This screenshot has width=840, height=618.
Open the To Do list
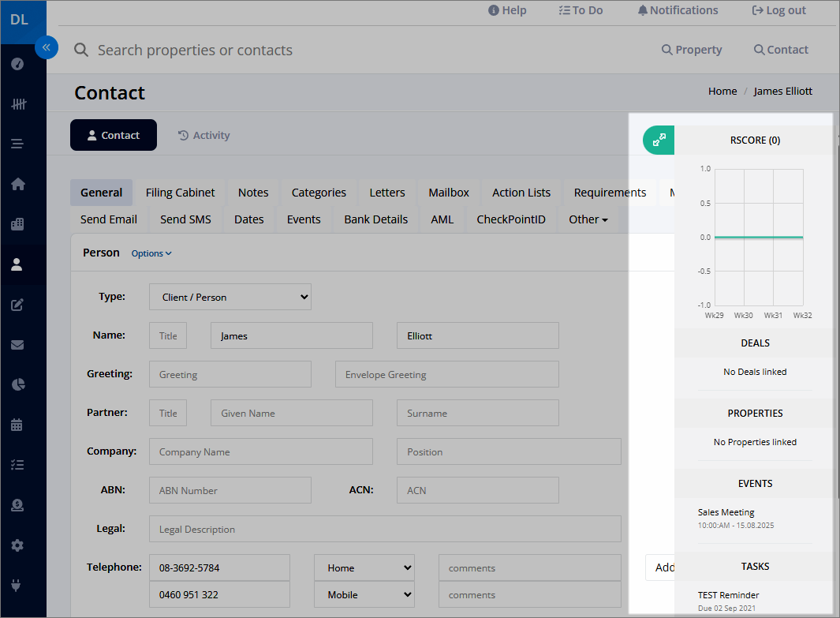581,10
